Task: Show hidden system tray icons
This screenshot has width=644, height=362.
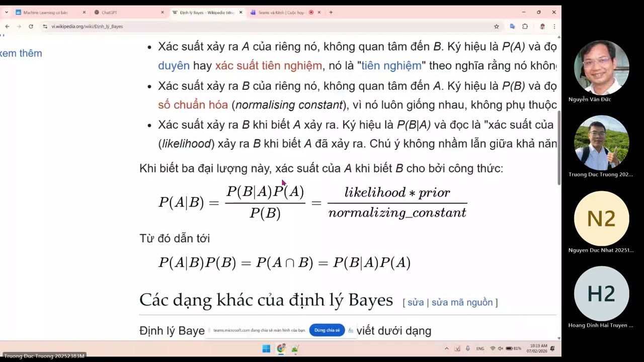Action: point(446,348)
